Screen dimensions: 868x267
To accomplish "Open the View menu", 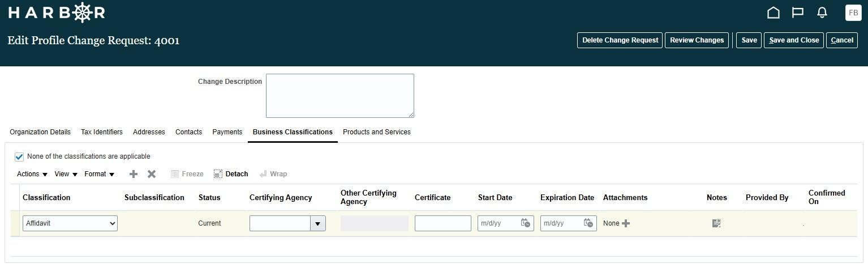I will click(66, 174).
